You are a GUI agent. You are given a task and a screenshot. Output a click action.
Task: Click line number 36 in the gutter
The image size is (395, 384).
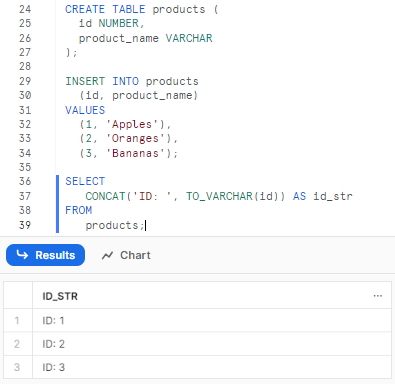click(25, 181)
